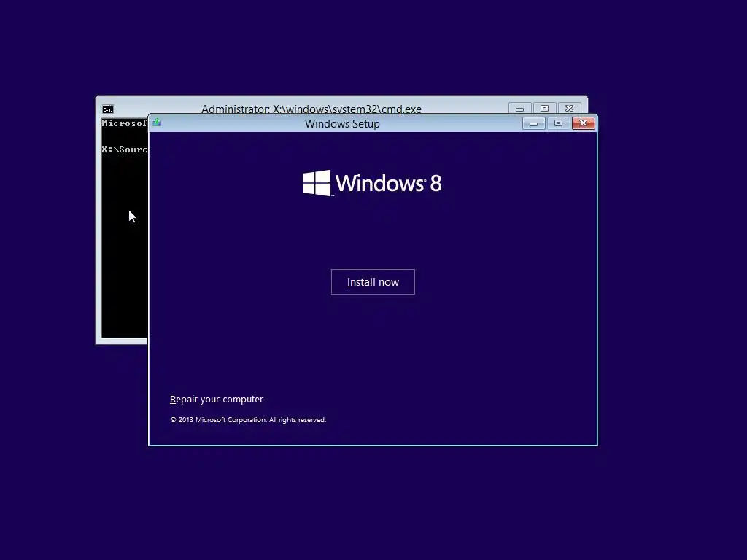
Task: Click the Windows Setup title bar icon
Action: tap(157, 122)
